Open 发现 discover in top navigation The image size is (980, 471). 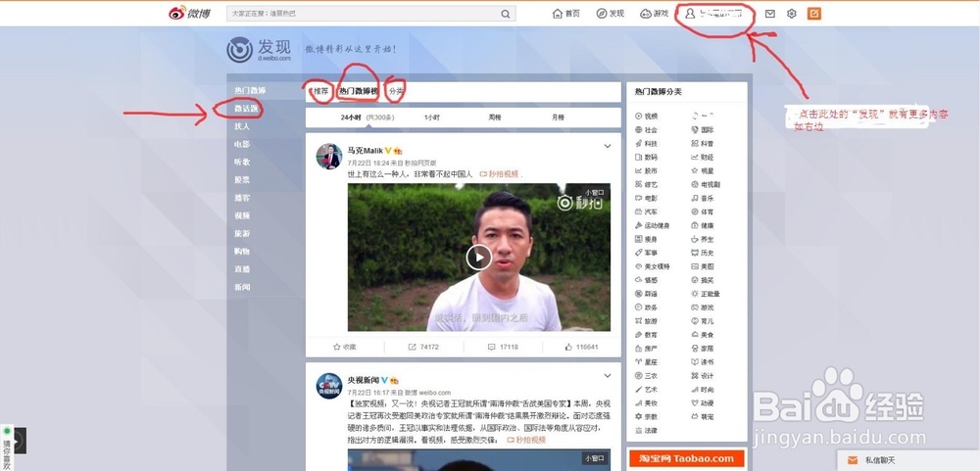click(611, 14)
